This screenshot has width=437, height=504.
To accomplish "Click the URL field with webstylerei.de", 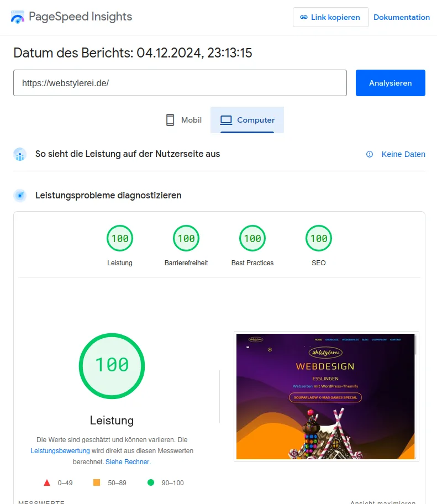I will pos(180,83).
